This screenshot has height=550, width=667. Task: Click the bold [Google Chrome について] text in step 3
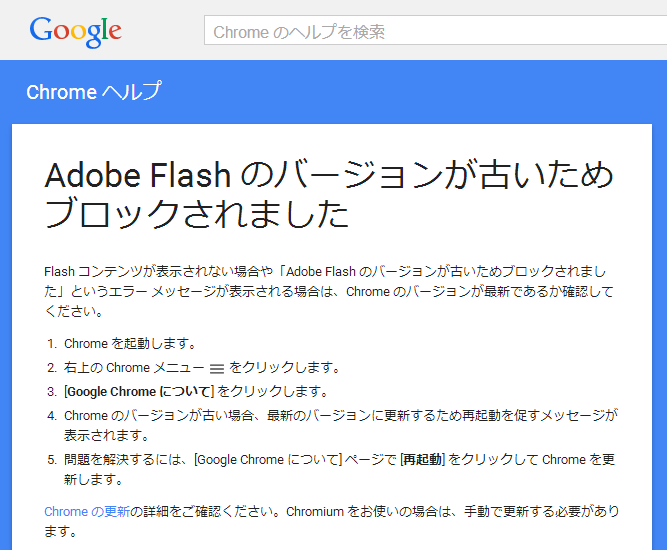tap(139, 391)
